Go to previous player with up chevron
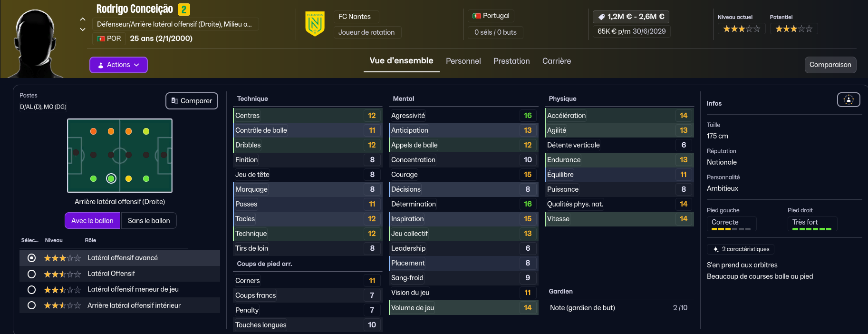Image resolution: width=868 pixels, height=334 pixels. 83,19
